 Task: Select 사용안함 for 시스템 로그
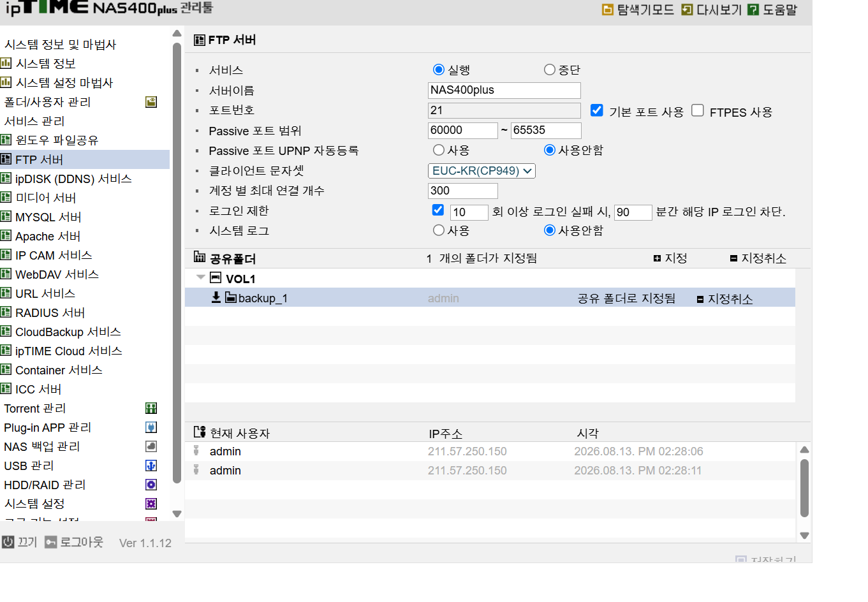[549, 230]
